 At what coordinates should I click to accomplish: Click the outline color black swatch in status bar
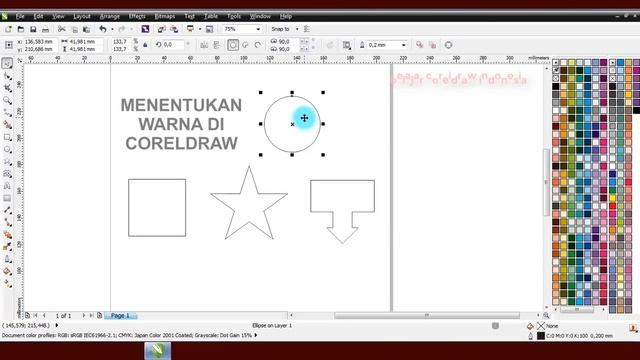[541, 336]
